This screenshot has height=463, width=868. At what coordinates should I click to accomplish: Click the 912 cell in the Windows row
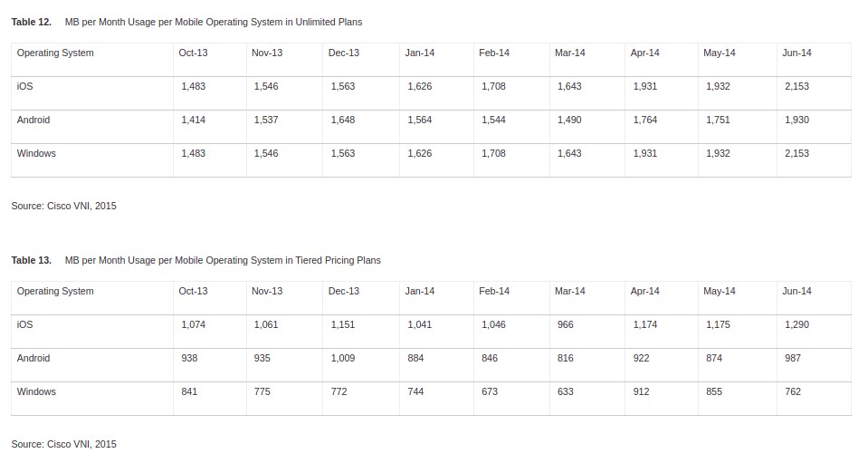click(641, 391)
